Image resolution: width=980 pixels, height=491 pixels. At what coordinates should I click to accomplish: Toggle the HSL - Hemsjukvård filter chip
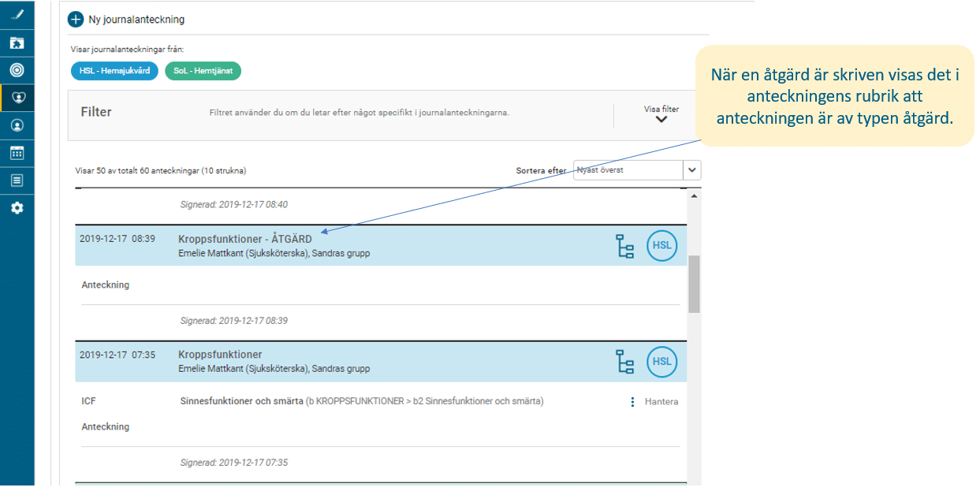pos(114,71)
